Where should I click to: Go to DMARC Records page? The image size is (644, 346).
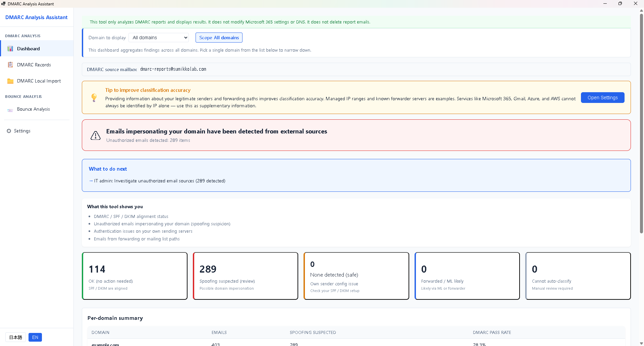(37, 65)
